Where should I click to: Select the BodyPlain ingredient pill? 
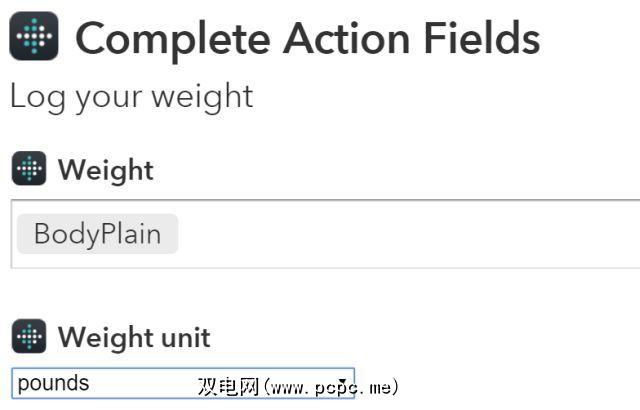pyautogui.click(x=97, y=234)
